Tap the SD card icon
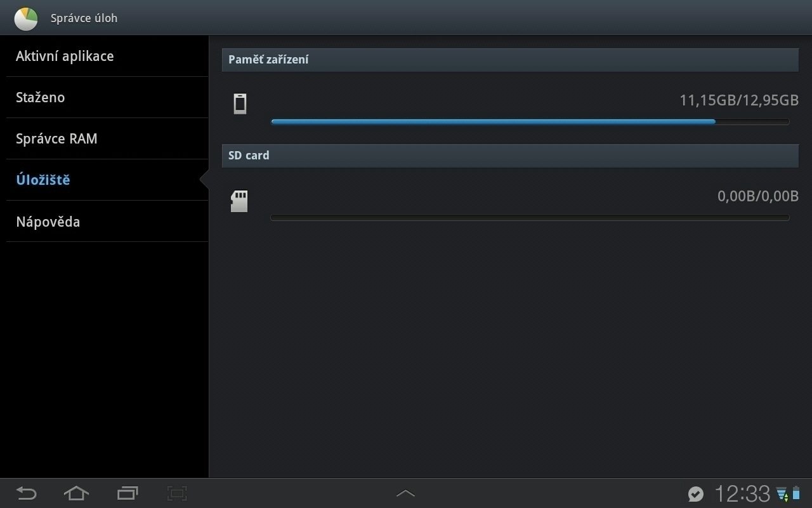Image resolution: width=812 pixels, height=508 pixels. pyautogui.click(x=239, y=201)
